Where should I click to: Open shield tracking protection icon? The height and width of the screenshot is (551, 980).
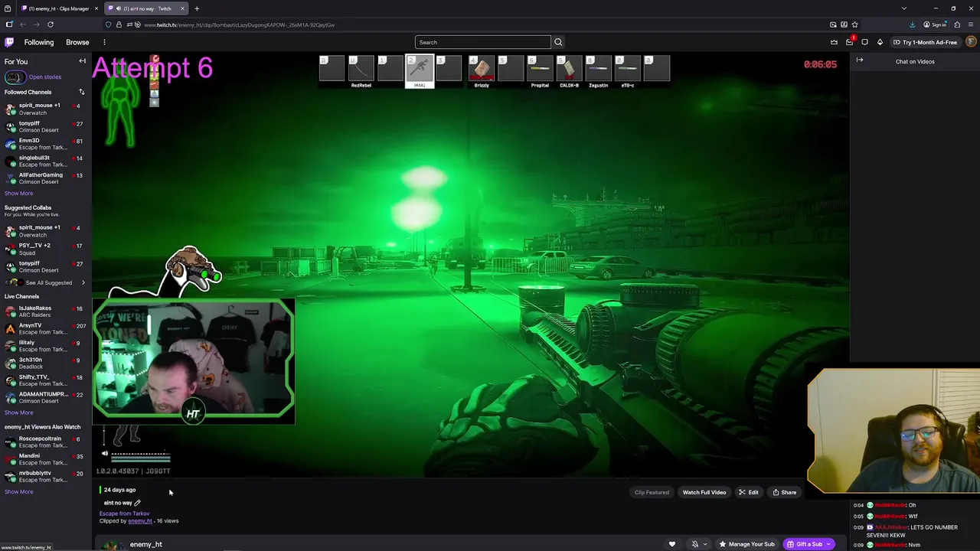(108, 24)
